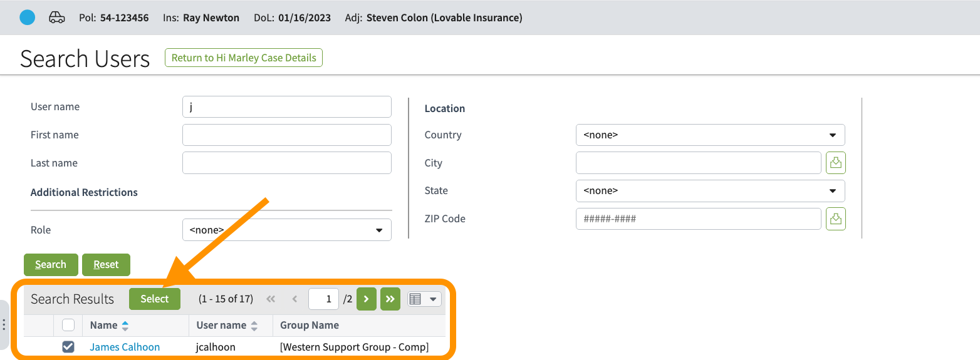Click the ZIP Code autofill icon
Image resolution: width=980 pixels, height=360 pixels.
(835, 219)
